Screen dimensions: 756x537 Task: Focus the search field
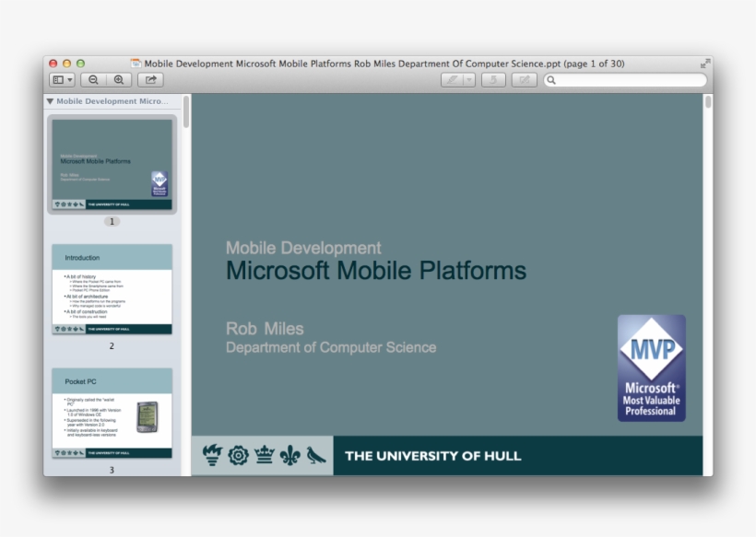[x=625, y=80]
